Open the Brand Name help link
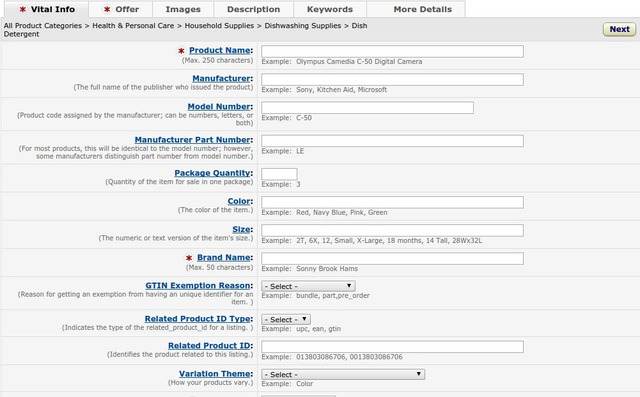This screenshot has width=640, height=397. [224, 257]
